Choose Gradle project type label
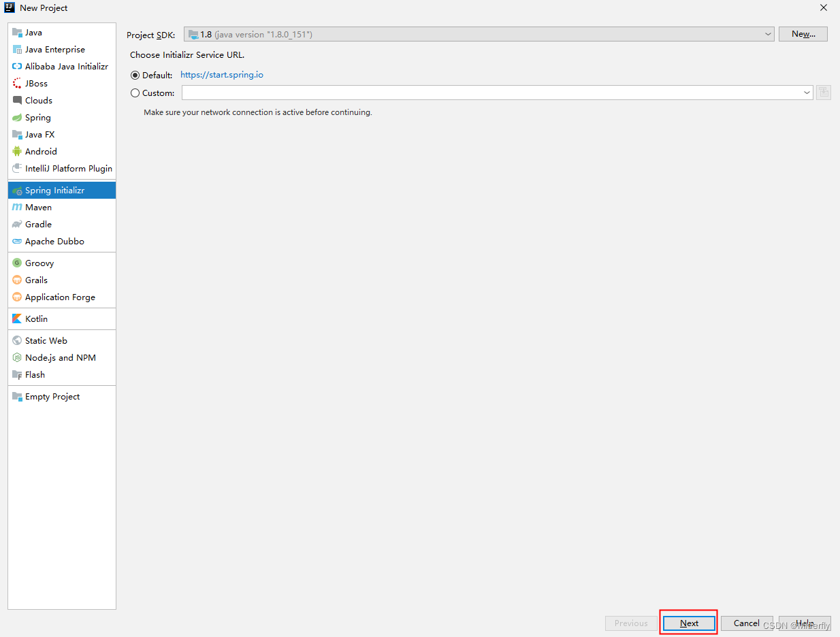840x637 pixels. click(x=38, y=225)
